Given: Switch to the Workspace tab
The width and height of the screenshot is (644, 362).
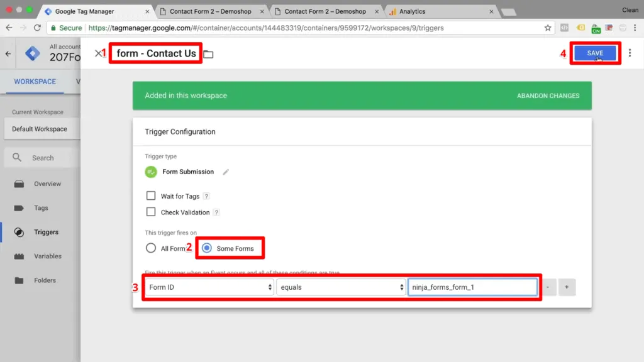Looking at the screenshot, I should [35, 82].
